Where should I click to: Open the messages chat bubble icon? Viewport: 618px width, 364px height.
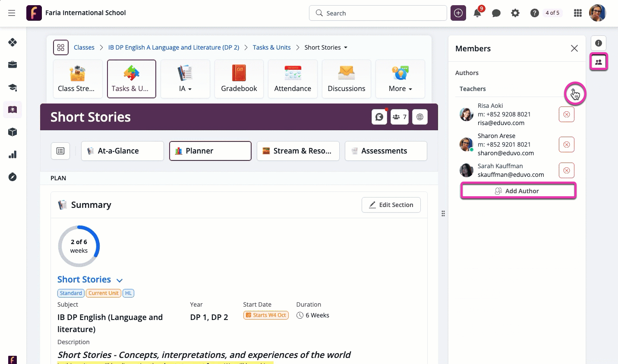pyautogui.click(x=496, y=13)
